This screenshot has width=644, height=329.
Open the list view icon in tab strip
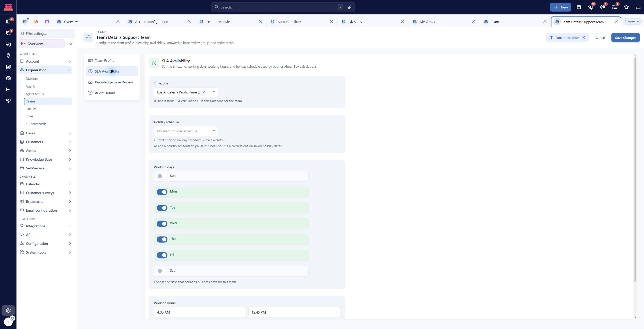pyautogui.click(x=25, y=22)
